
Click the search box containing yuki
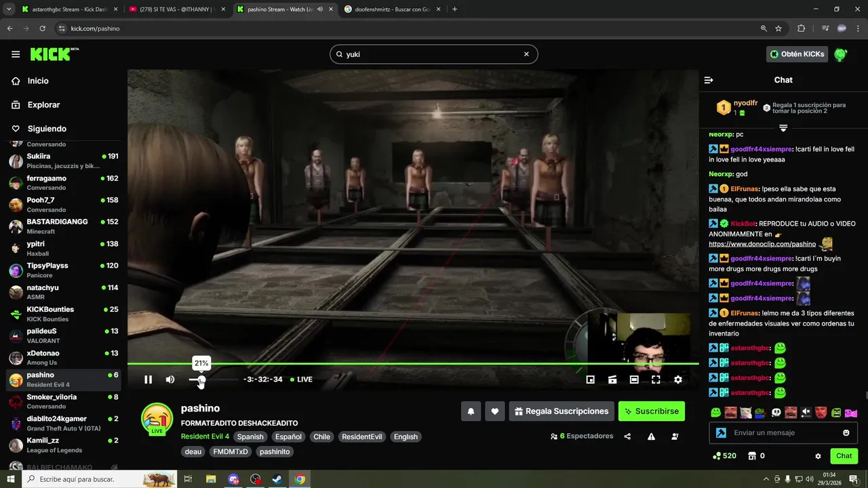click(x=433, y=54)
